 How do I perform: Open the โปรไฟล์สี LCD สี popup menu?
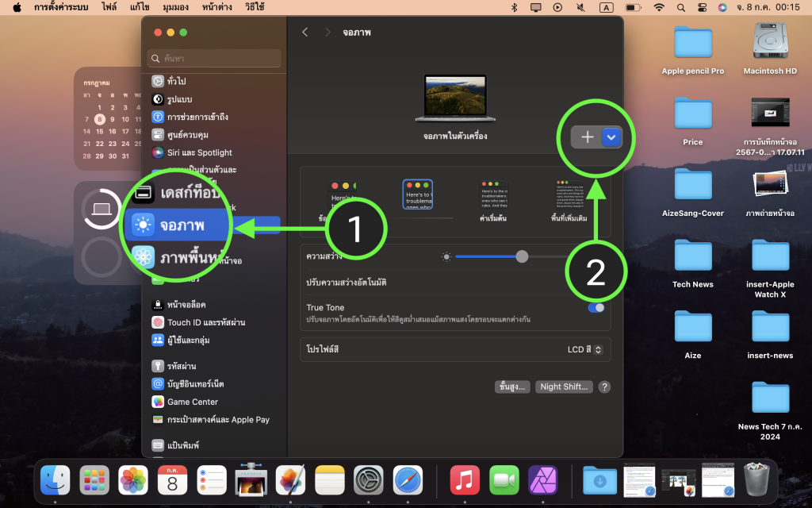tap(584, 349)
